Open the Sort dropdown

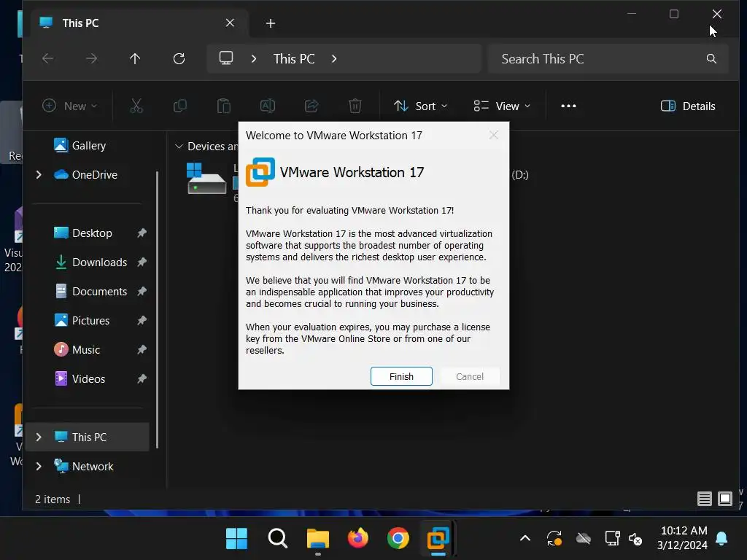421,106
